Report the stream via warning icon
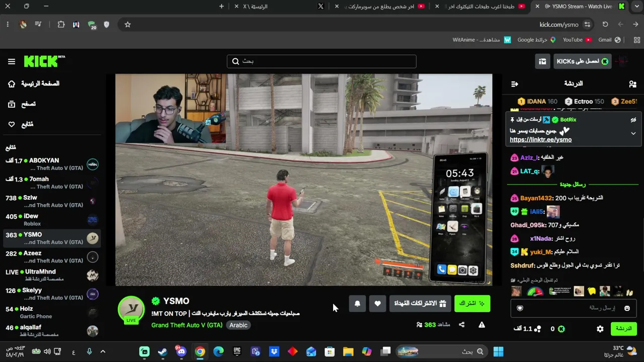The image size is (644, 362). (x=481, y=325)
